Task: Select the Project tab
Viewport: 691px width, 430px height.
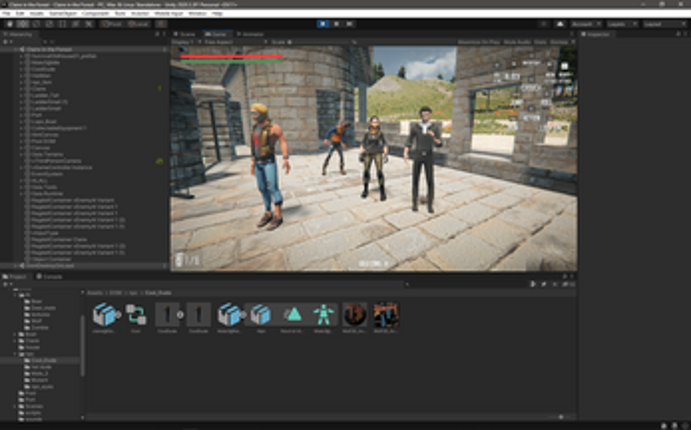Action: (x=15, y=277)
